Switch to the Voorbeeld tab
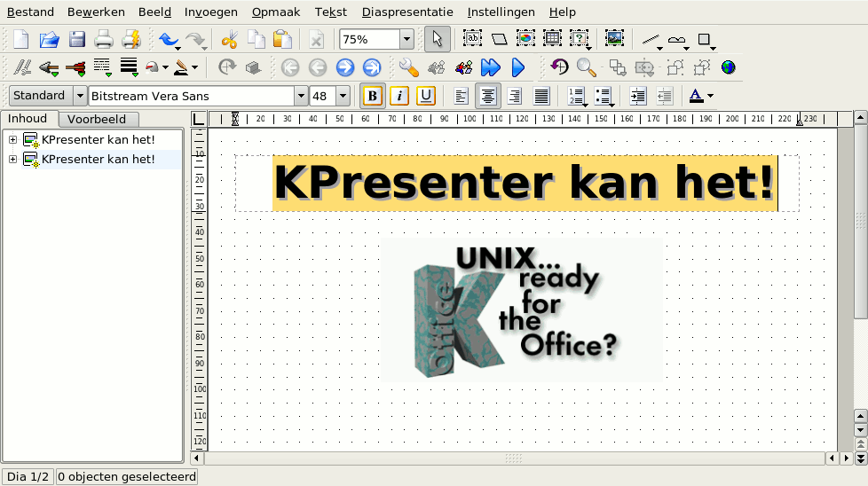868x486 pixels. point(97,119)
